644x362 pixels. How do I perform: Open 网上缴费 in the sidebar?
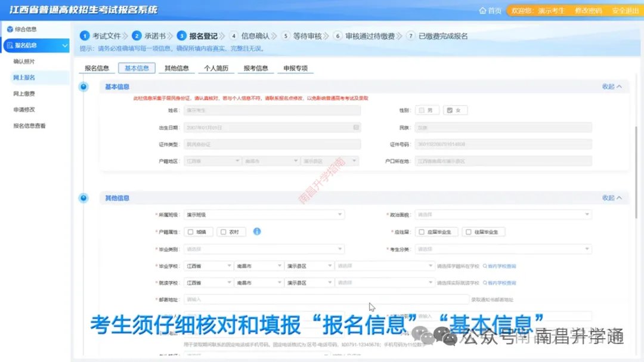[24, 94]
